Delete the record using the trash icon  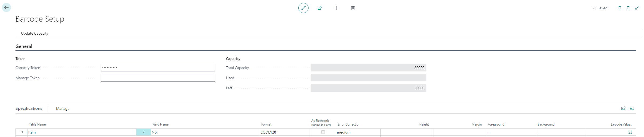coord(353,8)
